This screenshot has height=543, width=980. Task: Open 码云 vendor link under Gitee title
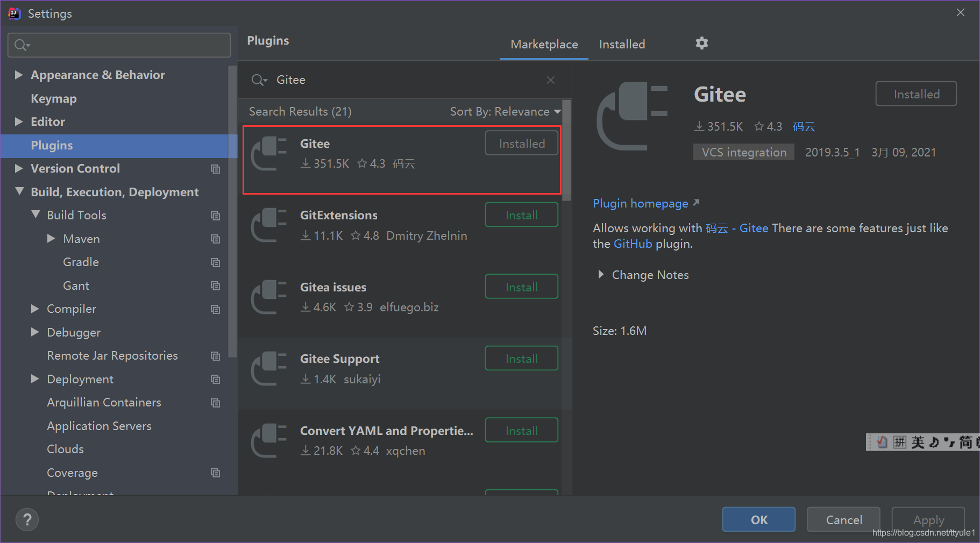804,127
